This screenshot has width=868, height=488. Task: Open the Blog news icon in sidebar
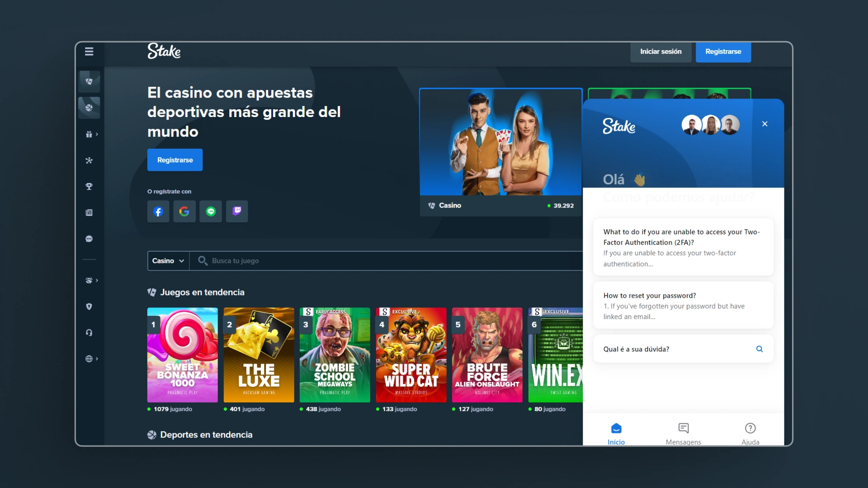coord(89,213)
